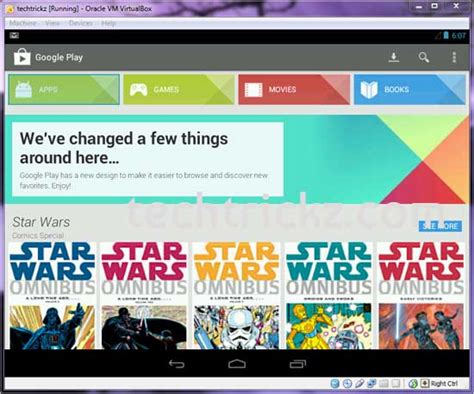The width and height of the screenshot is (474, 394).
Task: Open the Machine menu in VirtualBox
Action: (x=23, y=23)
